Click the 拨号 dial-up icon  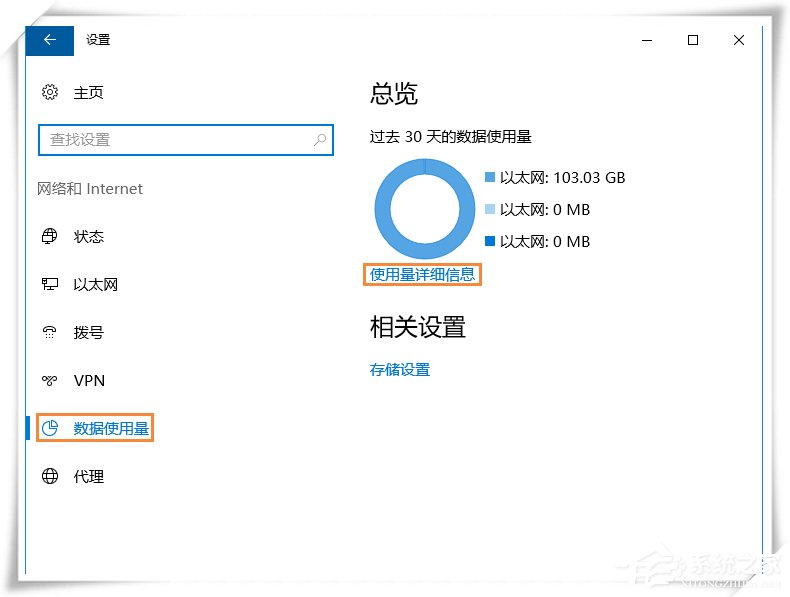[x=50, y=333]
